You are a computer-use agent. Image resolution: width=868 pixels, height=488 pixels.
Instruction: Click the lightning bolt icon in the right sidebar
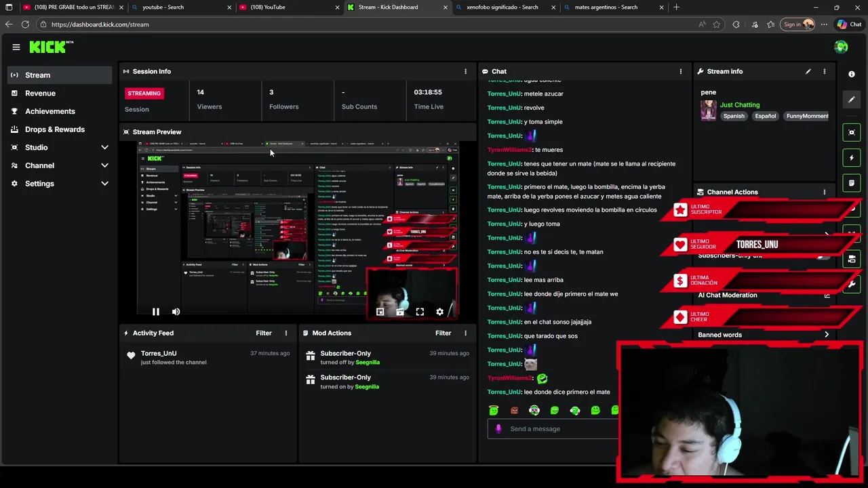(852, 158)
